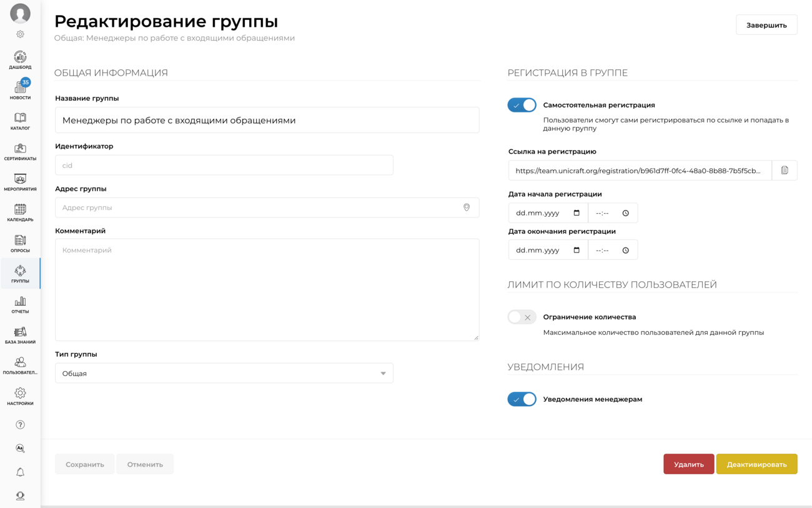Select Группы in the sidebar menu
Viewport: 812px width, 508px height.
20,274
